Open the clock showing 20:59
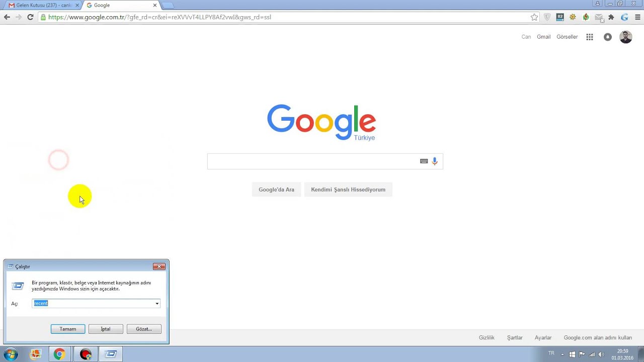This screenshot has height=362, width=644. 622,354
